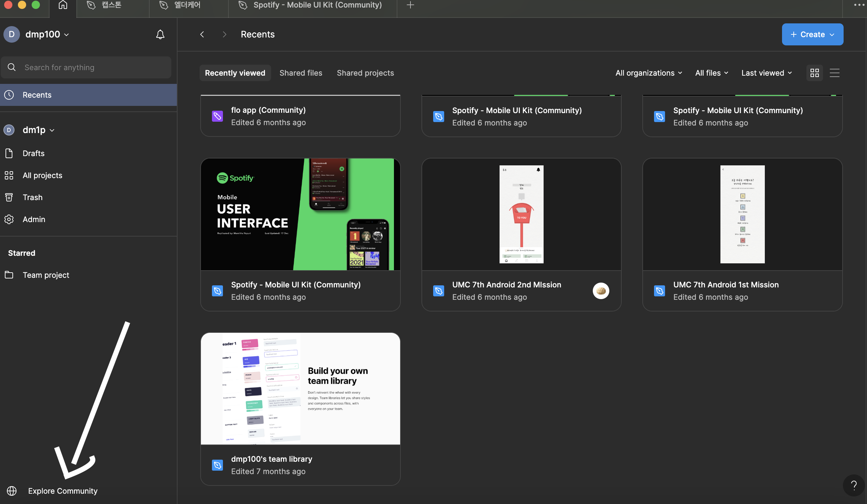Open the Last viewed sort dropdown
The height and width of the screenshot is (504, 867).
point(767,73)
